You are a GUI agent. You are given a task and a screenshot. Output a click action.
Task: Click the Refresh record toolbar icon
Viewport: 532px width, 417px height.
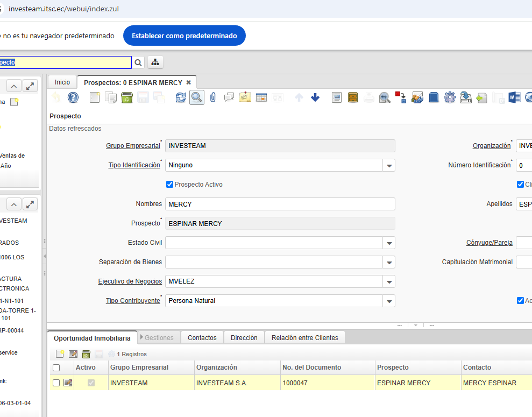click(181, 97)
